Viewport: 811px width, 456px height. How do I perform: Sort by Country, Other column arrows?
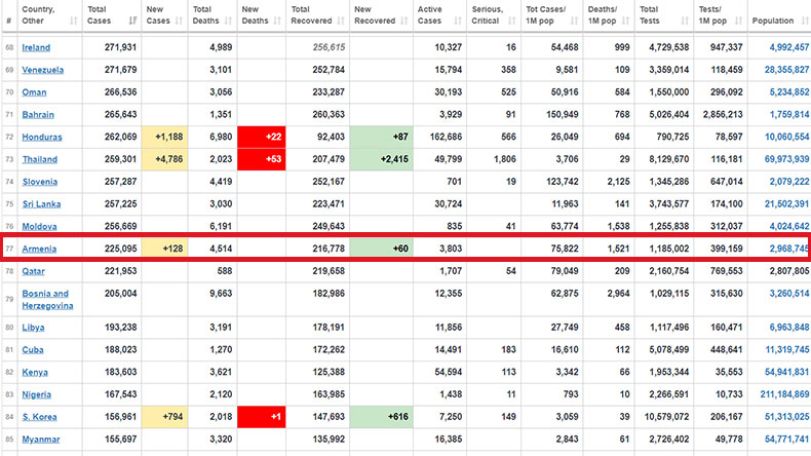(x=73, y=21)
